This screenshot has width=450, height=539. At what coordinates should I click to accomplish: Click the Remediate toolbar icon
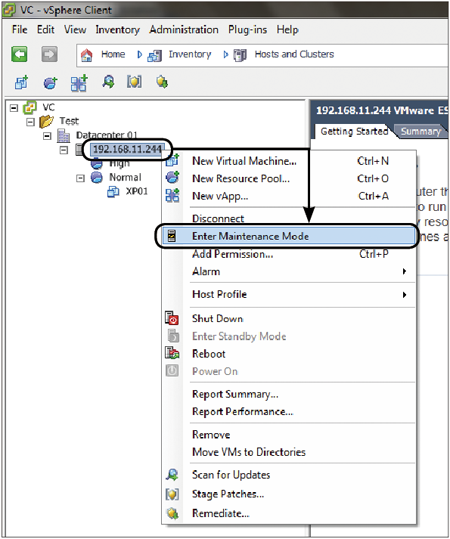162,82
